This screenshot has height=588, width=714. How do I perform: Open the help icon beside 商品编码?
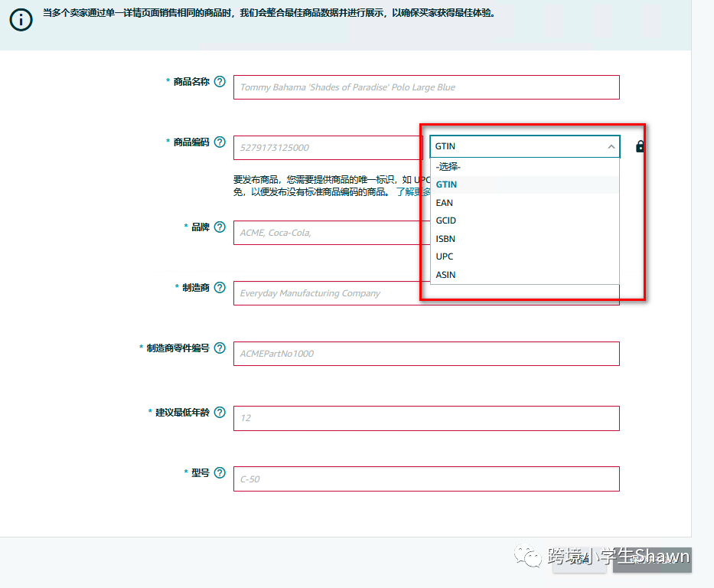220,142
